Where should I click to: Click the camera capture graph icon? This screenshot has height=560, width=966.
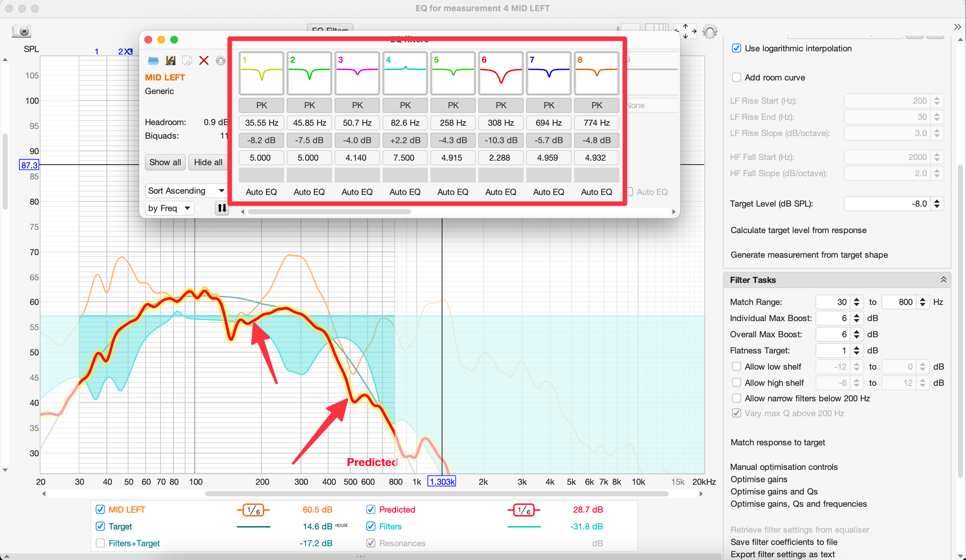click(22, 31)
